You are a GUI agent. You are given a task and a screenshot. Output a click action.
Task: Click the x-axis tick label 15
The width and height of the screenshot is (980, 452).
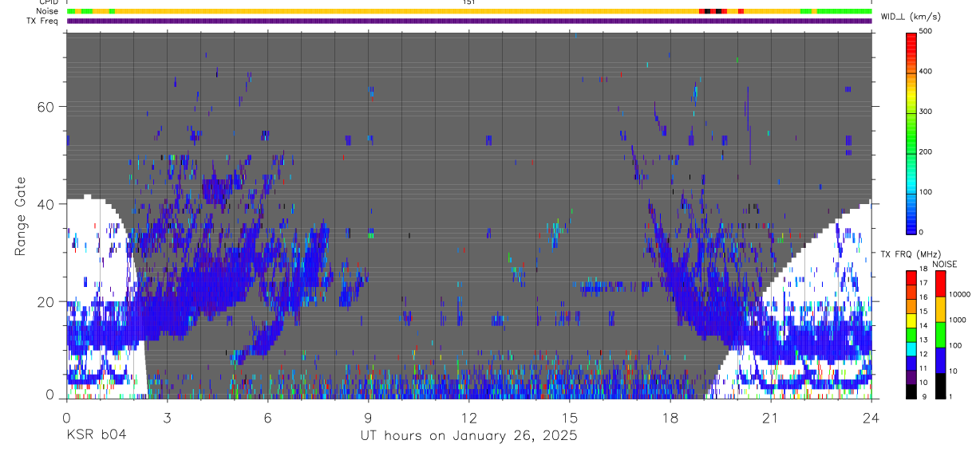[569, 416]
